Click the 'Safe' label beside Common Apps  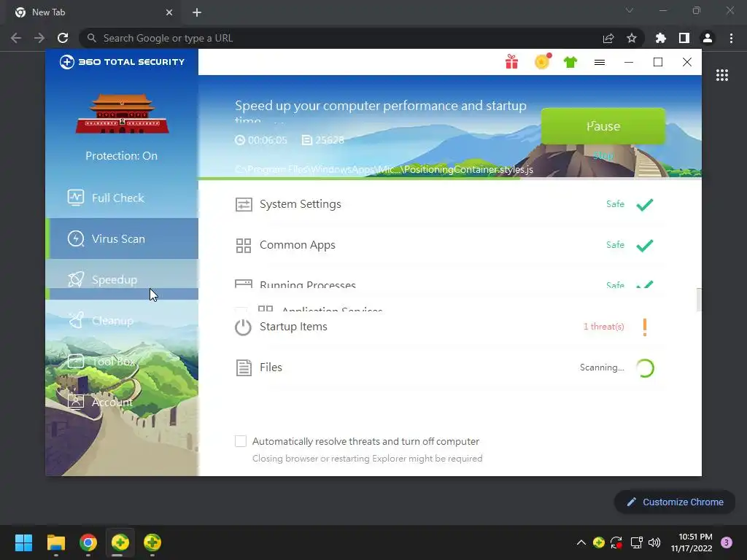[x=615, y=245]
